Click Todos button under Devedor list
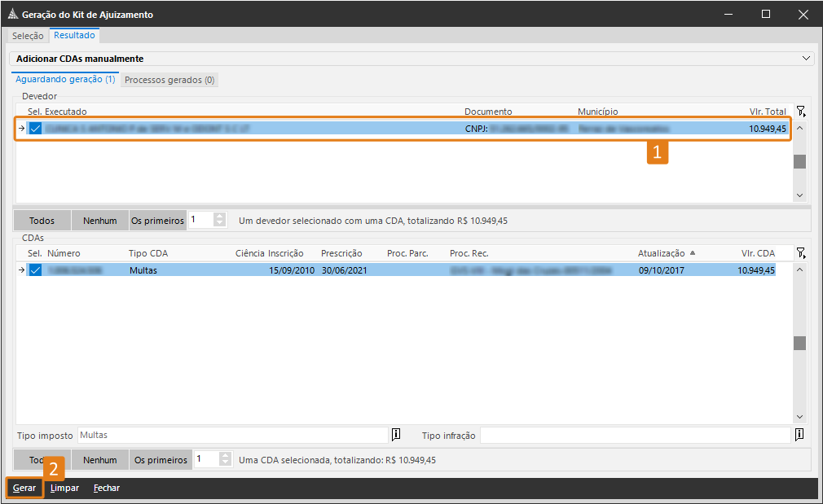The width and height of the screenshot is (823, 504). click(42, 221)
